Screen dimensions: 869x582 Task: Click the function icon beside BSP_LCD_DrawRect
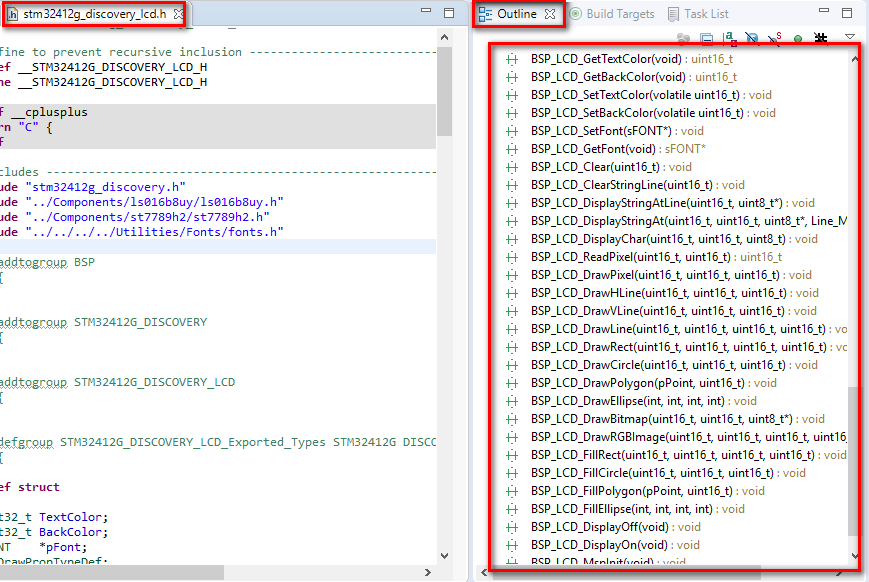click(x=512, y=348)
